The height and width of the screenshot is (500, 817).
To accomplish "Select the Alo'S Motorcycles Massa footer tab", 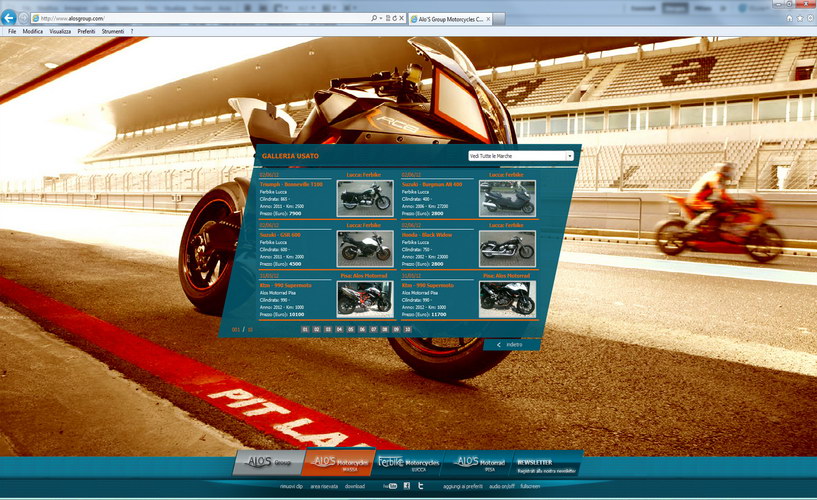I will tap(339, 462).
